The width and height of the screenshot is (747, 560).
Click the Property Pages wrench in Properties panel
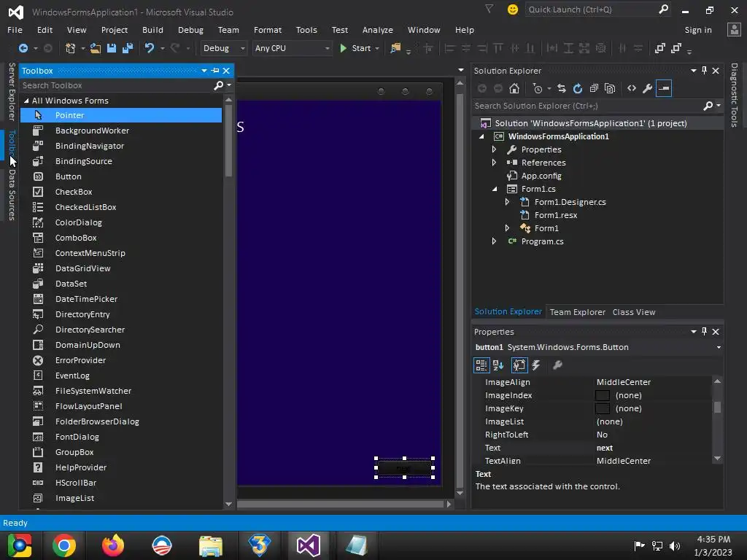click(x=557, y=365)
